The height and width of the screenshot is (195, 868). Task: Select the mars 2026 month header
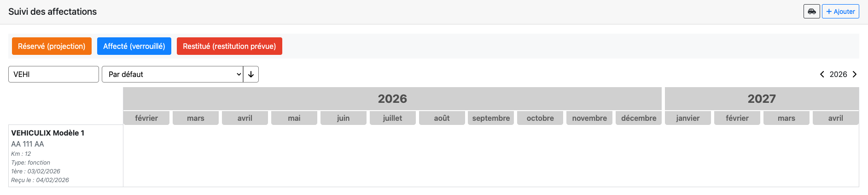point(196,118)
